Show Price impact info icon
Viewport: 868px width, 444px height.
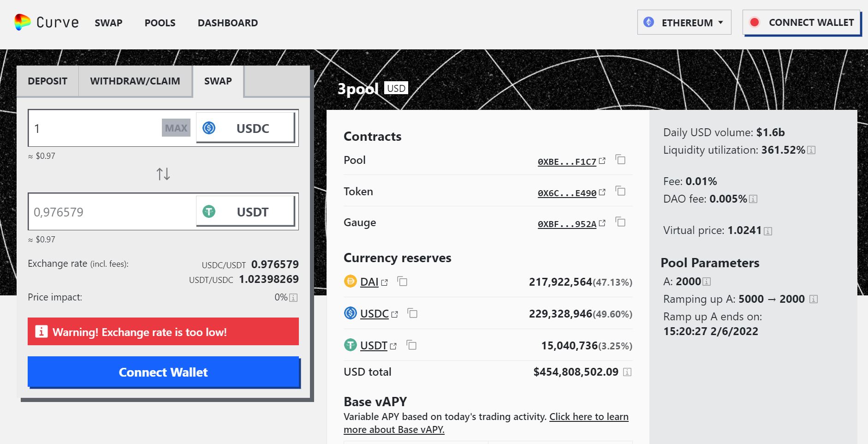tap(293, 298)
